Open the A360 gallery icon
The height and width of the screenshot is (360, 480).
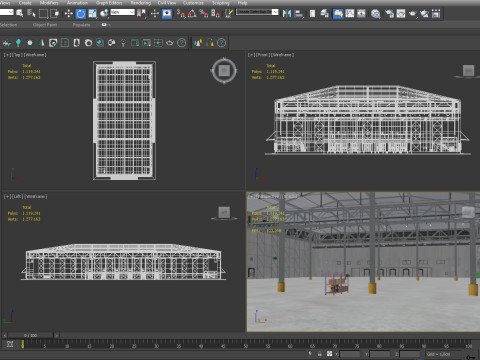click(436, 13)
